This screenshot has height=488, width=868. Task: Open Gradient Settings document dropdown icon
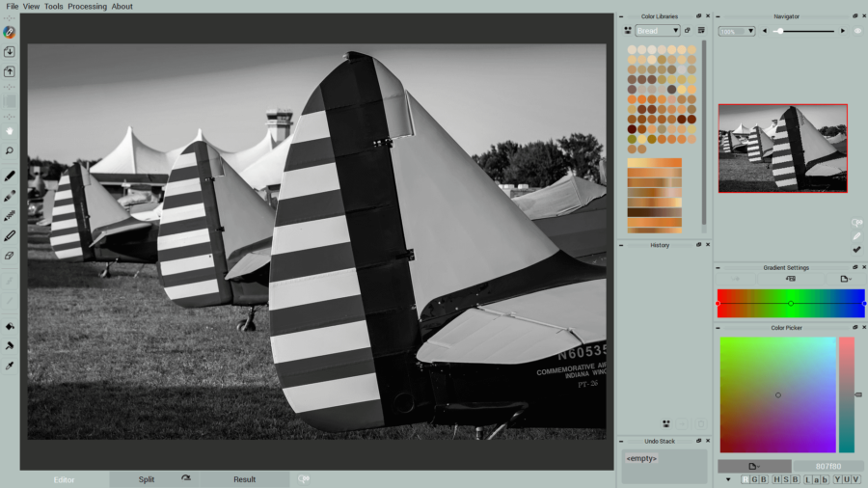[845, 279]
